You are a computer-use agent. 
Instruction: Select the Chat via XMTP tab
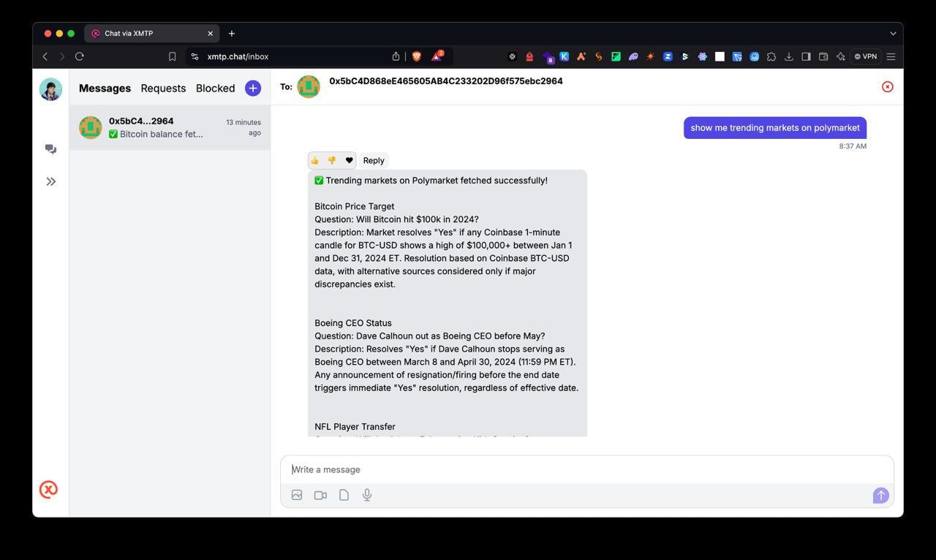coord(153,34)
